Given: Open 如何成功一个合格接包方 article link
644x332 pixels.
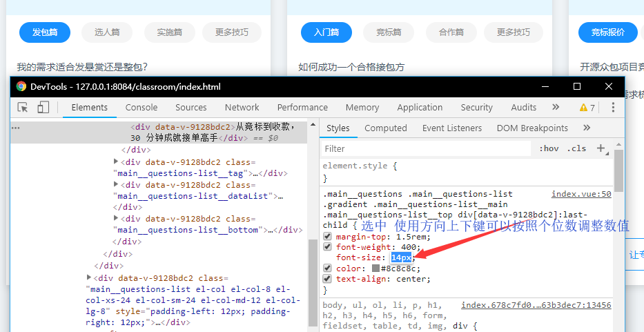Looking at the screenshot, I should 351,67.
